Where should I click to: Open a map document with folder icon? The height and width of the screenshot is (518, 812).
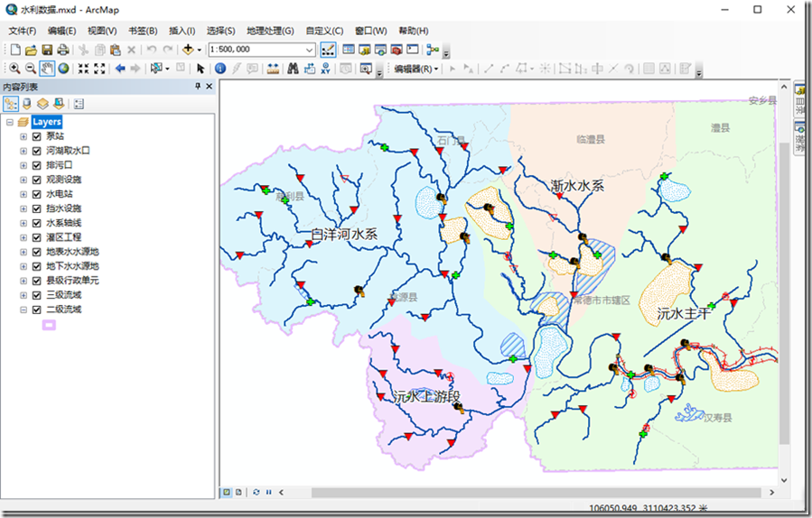click(31, 50)
